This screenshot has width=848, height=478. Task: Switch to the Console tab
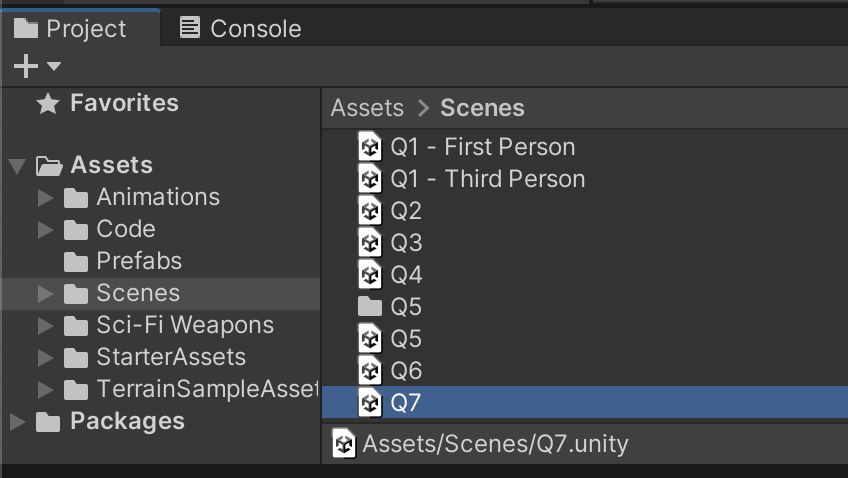(x=241, y=29)
